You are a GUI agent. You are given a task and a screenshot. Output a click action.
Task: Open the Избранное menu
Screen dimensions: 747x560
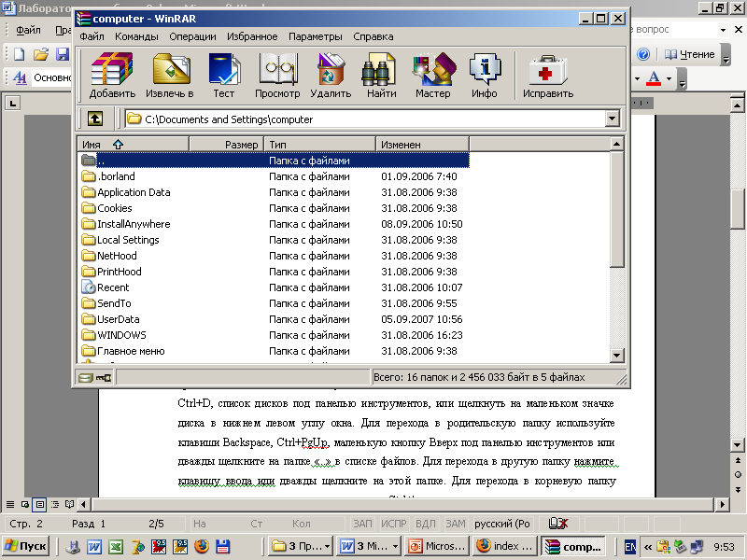[252, 36]
